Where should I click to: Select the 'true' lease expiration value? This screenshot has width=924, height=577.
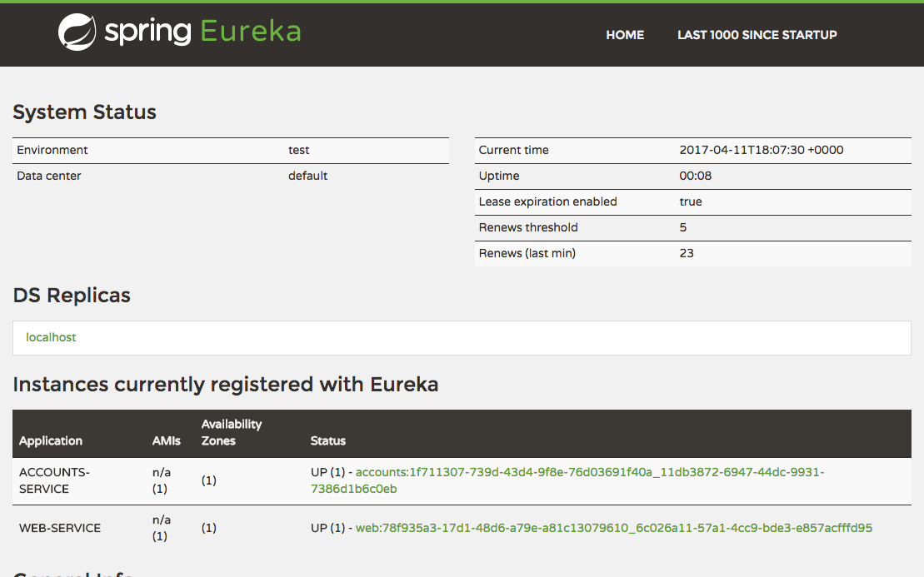(x=690, y=202)
